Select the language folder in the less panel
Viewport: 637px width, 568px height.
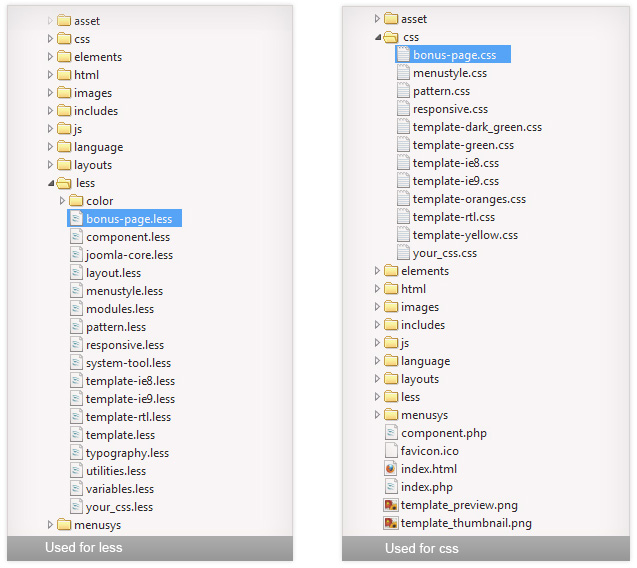pos(90,147)
